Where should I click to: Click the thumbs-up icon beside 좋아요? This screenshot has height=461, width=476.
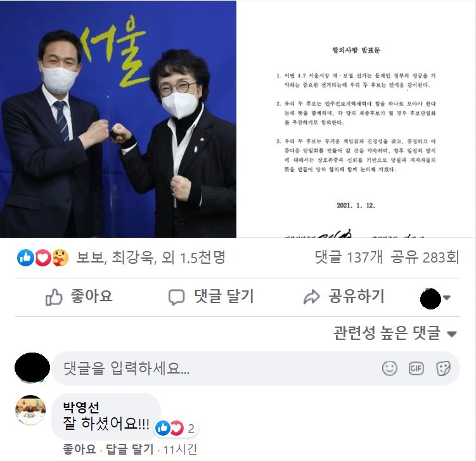click(54, 297)
